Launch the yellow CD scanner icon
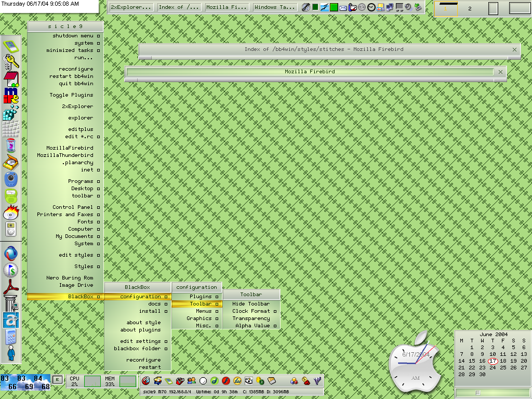This screenshot has height=399, width=532. 11,163
